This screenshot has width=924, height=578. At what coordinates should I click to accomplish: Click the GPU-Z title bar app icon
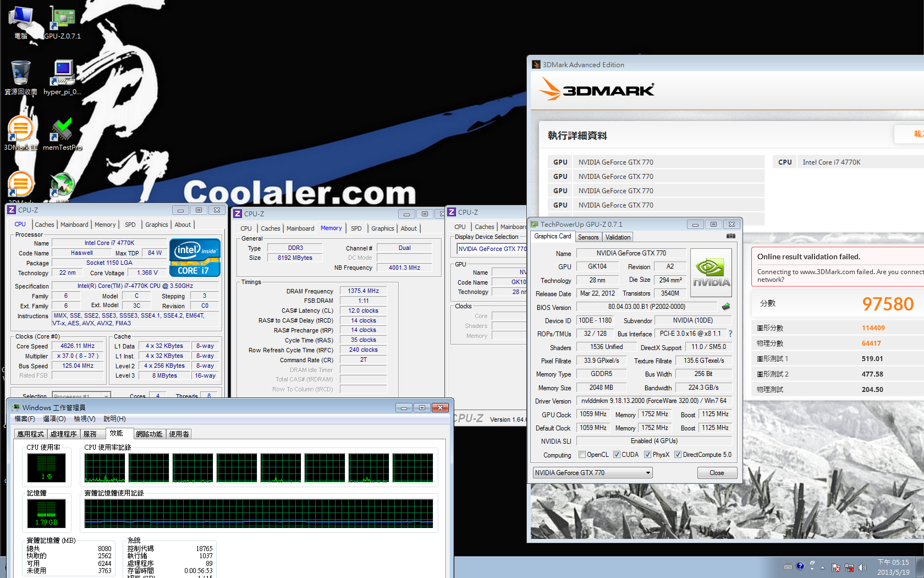[x=534, y=224]
